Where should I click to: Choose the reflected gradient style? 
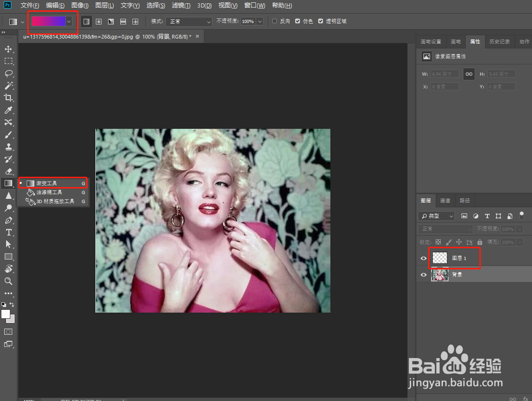(123, 21)
